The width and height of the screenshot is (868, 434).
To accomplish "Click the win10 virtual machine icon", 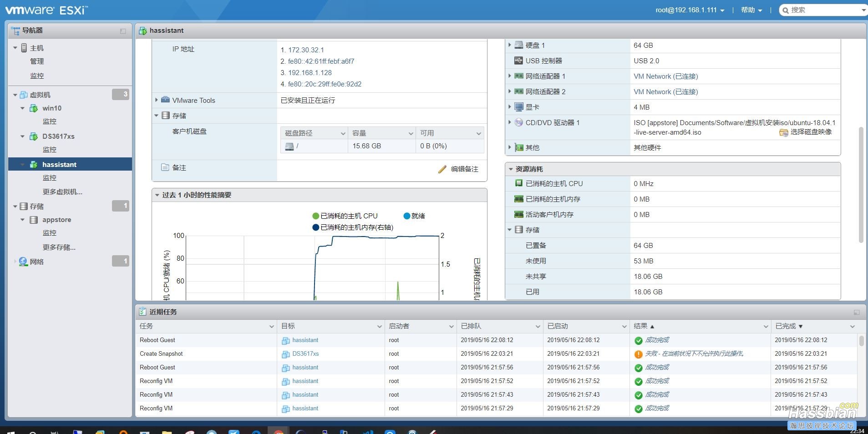I will 34,108.
